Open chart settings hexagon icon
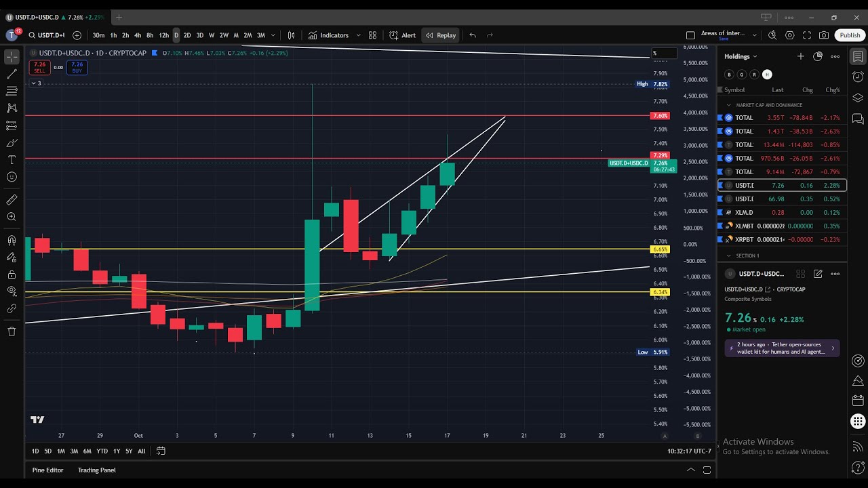868x488 pixels. click(789, 35)
